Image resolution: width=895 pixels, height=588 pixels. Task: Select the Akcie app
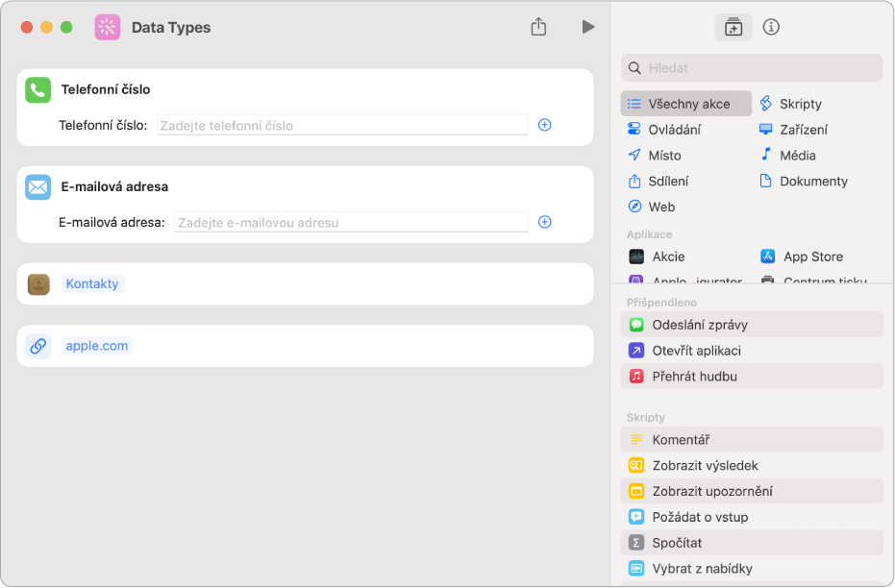coord(657,257)
